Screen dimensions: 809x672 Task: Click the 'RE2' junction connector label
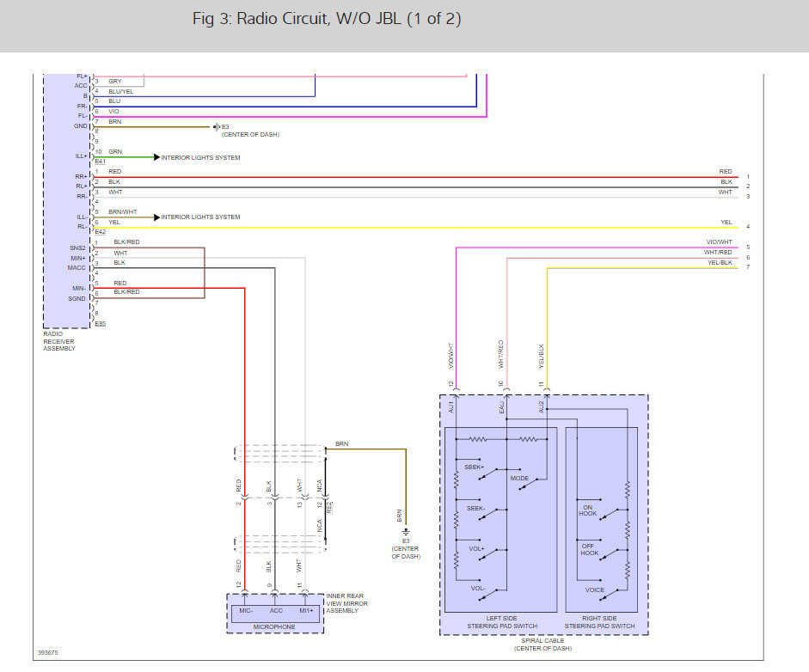tap(329, 507)
